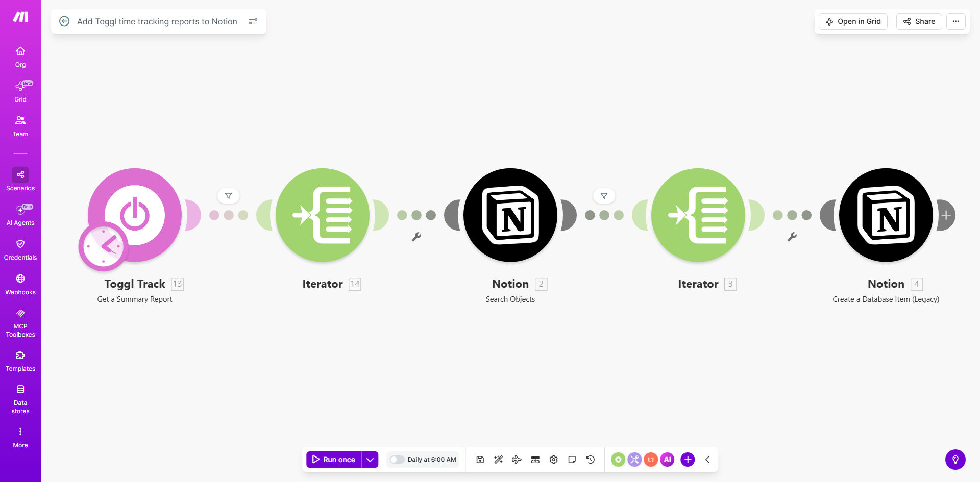Open Data stores
Image resolution: width=980 pixels, height=482 pixels.
(20, 399)
